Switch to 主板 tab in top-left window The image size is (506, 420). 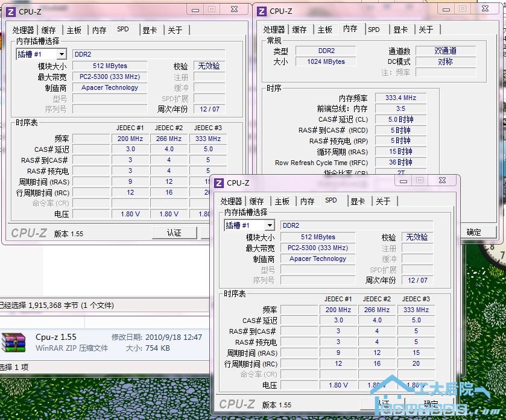pyautogui.click(x=74, y=30)
